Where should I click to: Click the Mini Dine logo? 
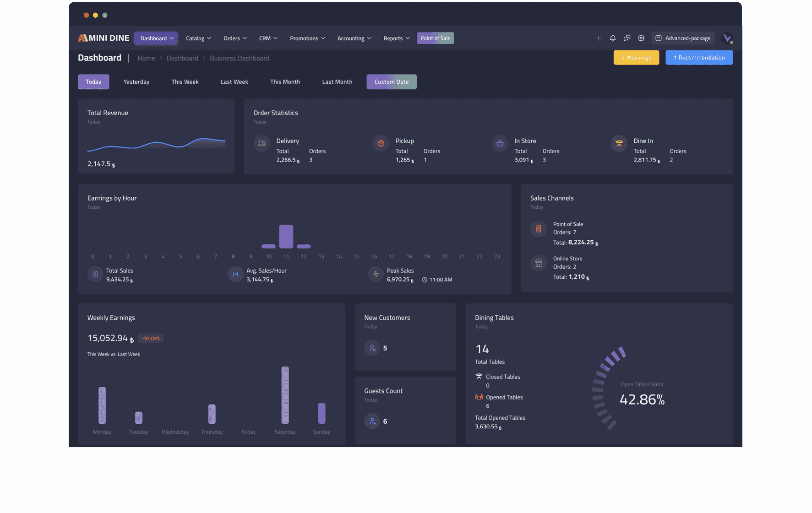104,38
